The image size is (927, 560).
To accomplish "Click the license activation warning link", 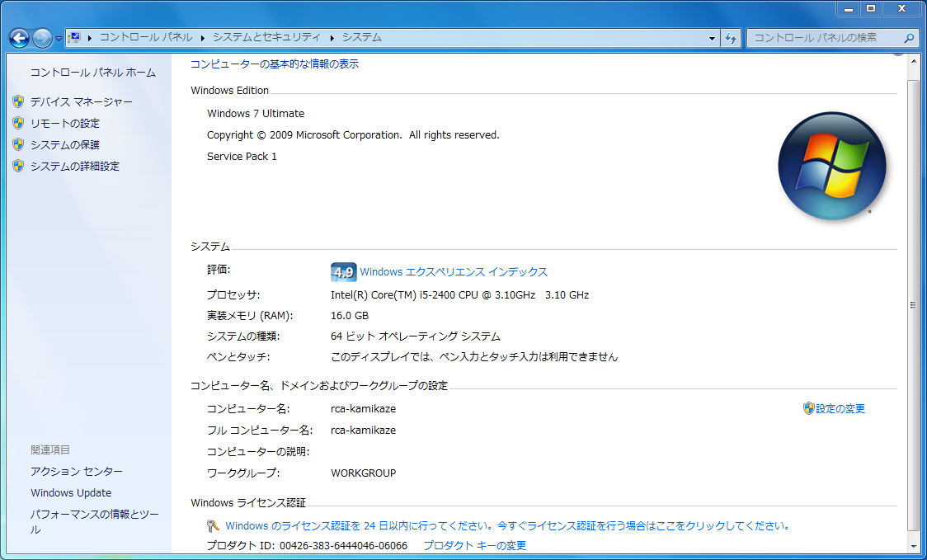I will click(x=508, y=525).
